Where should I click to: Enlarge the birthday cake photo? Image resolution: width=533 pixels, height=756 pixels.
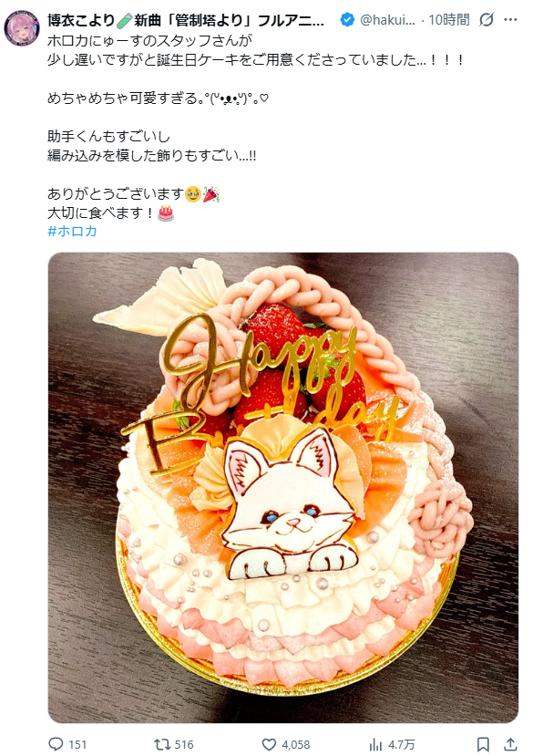(283, 488)
